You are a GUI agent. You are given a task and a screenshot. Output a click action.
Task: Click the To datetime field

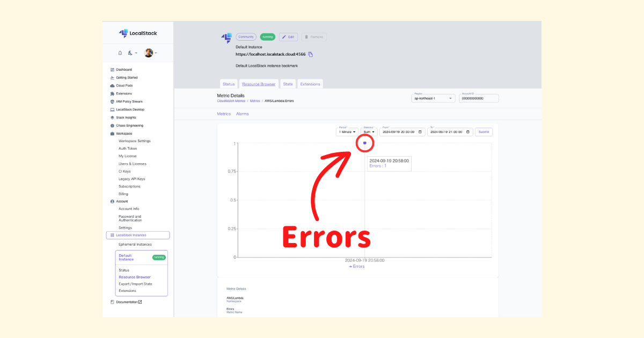[x=450, y=132]
